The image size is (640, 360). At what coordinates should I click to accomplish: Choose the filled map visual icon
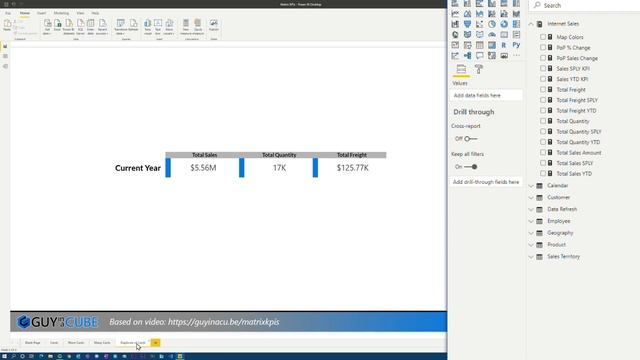467,35
